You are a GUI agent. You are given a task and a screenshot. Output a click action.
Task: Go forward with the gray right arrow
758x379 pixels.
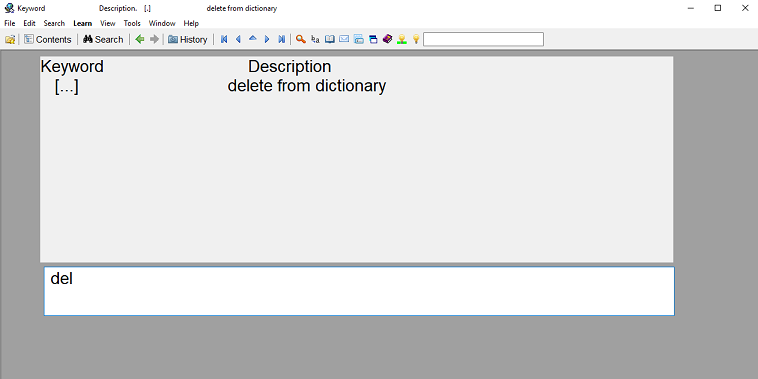coord(154,40)
